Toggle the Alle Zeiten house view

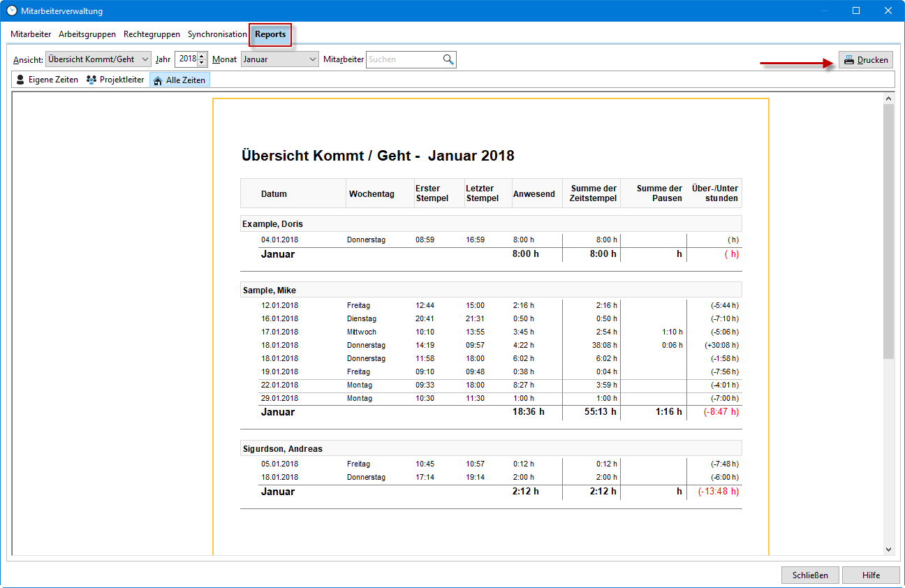click(179, 80)
